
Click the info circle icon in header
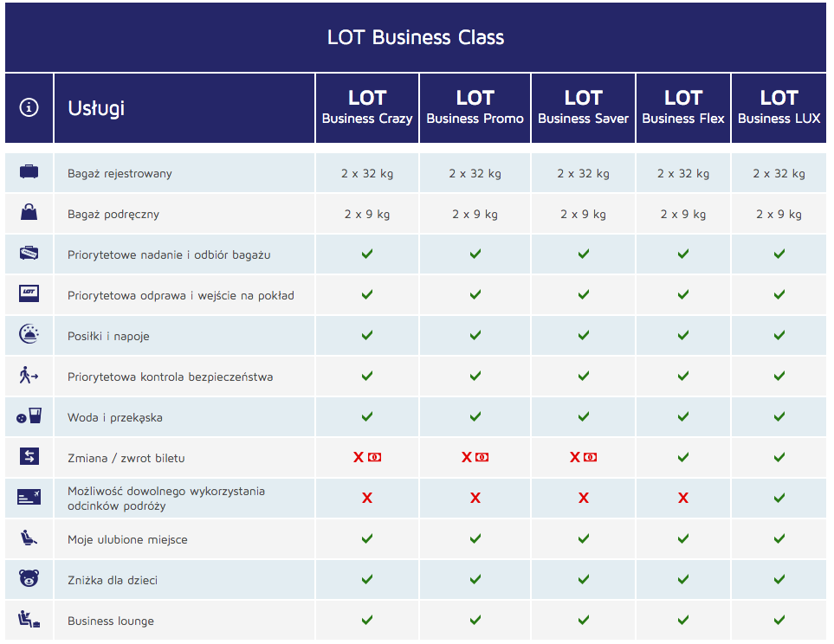click(29, 107)
